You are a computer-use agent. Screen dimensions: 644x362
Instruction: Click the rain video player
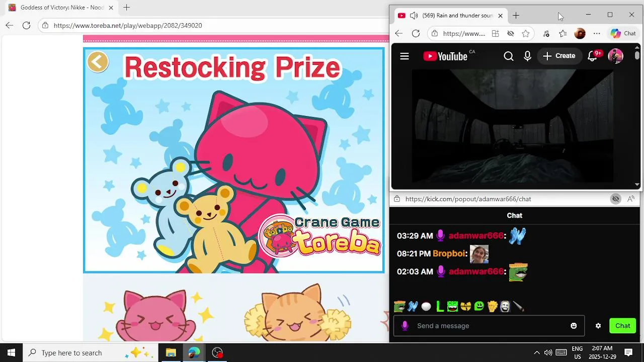pyautogui.click(x=512, y=126)
